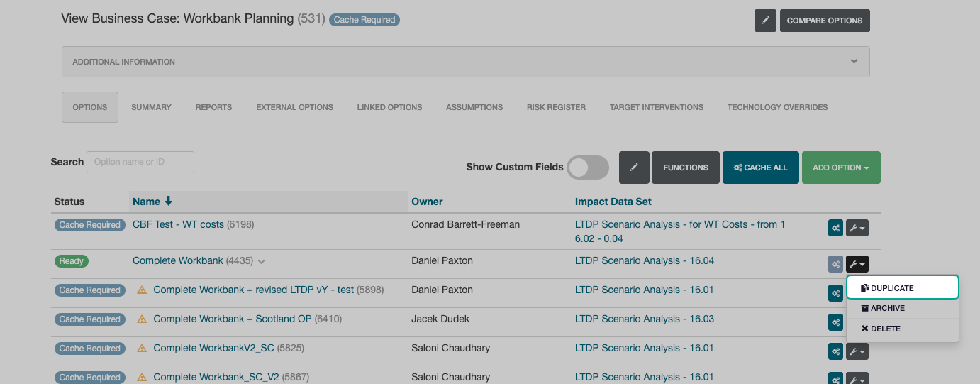Screen dimensions: 980x384
Task: Toggle the Show Custom Fields switch
Action: [x=588, y=168]
